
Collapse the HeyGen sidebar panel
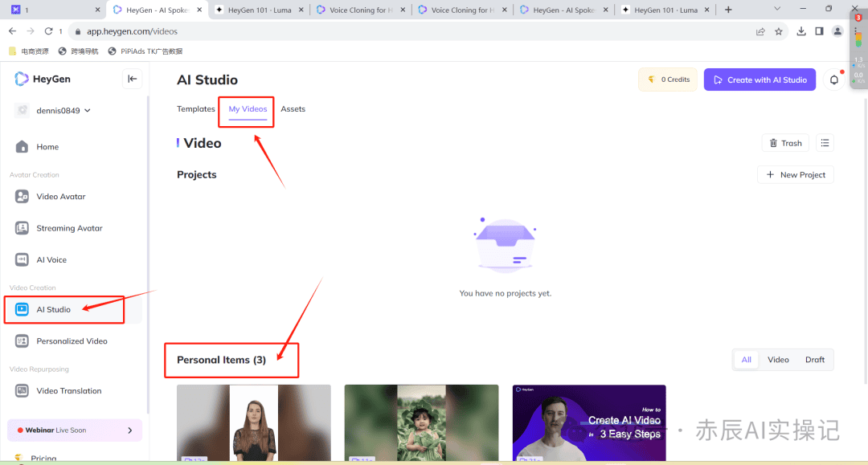133,79
